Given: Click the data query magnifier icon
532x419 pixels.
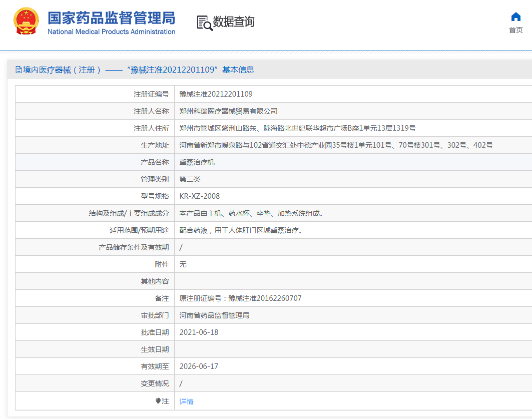Looking at the screenshot, I should pyautogui.click(x=205, y=23).
